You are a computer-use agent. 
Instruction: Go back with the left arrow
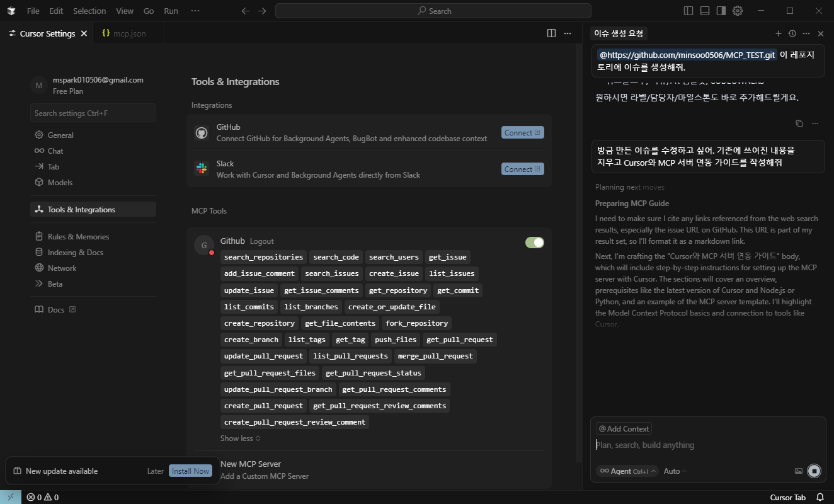(x=246, y=11)
